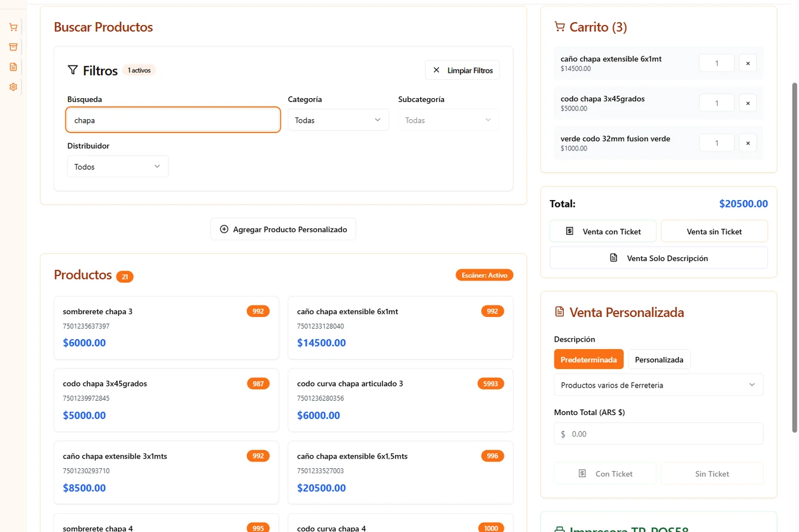
Task: Add sombrerete chapa 3 product card
Action: 166,327
